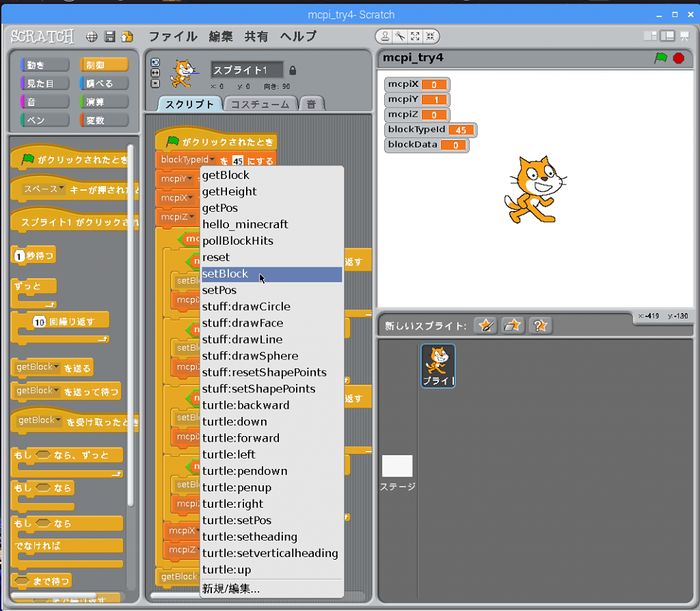Select the ペン block category

coord(45,120)
